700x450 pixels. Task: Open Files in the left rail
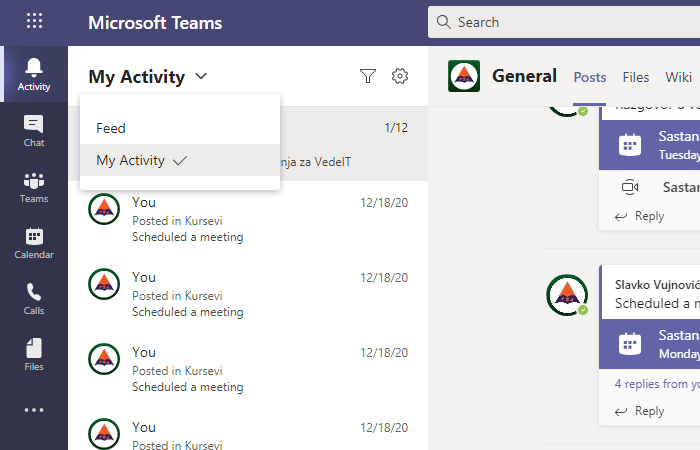34,354
